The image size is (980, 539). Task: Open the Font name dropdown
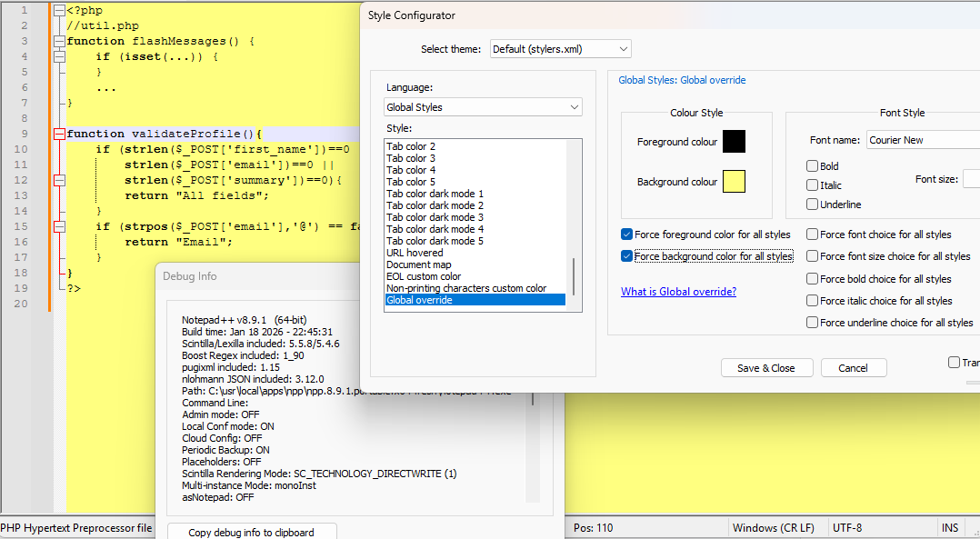click(x=922, y=139)
